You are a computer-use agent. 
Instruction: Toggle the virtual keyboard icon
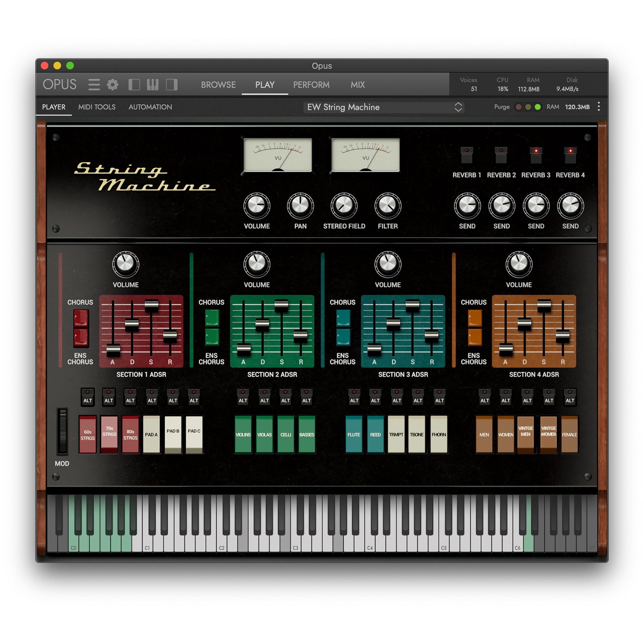click(x=153, y=85)
